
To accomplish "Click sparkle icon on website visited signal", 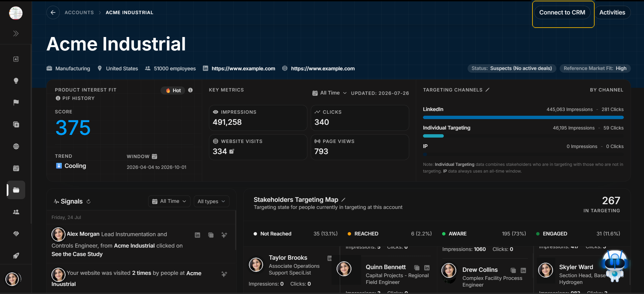I will pyautogui.click(x=224, y=274).
